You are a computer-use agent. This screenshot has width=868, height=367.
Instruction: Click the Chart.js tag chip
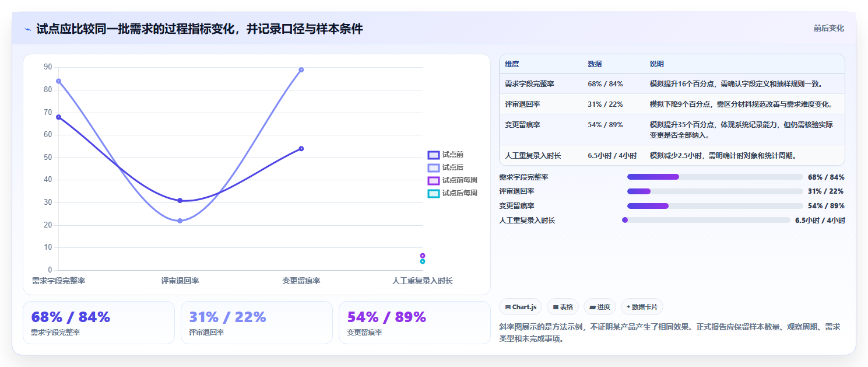[x=521, y=307]
